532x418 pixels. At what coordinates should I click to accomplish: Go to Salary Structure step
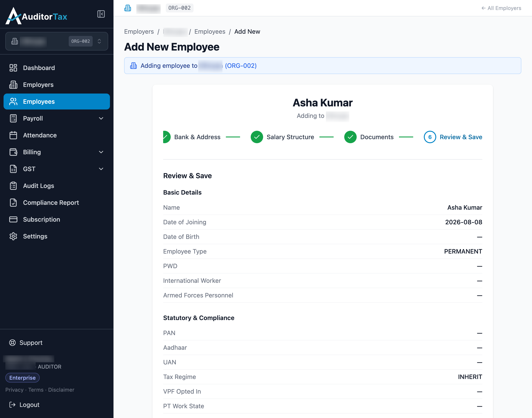point(290,137)
